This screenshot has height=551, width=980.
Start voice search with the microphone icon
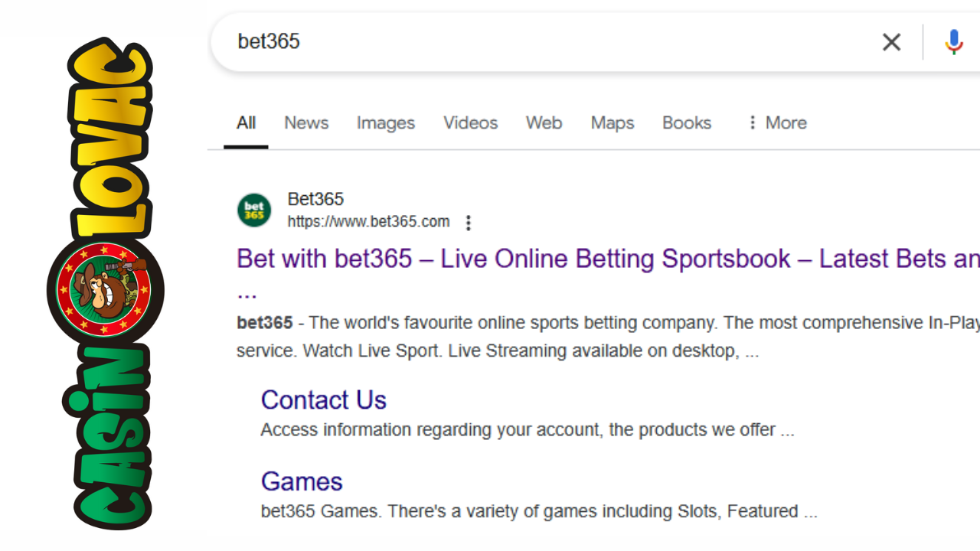point(953,42)
